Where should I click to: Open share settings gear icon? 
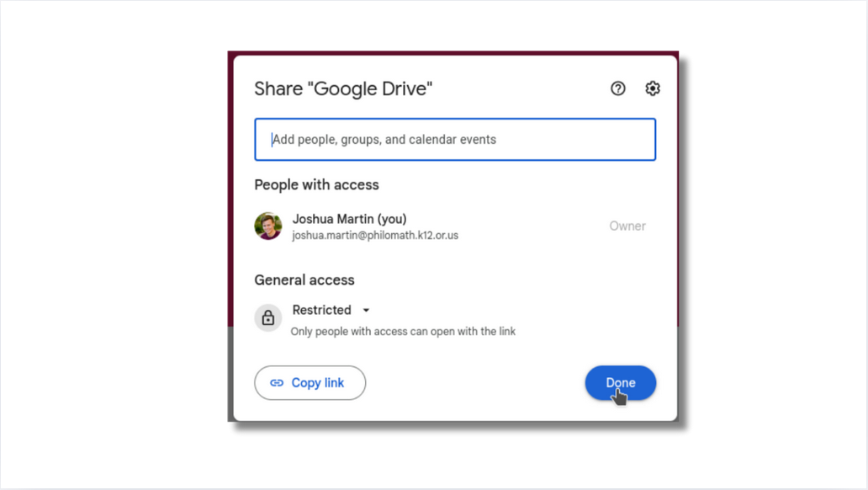coord(652,88)
